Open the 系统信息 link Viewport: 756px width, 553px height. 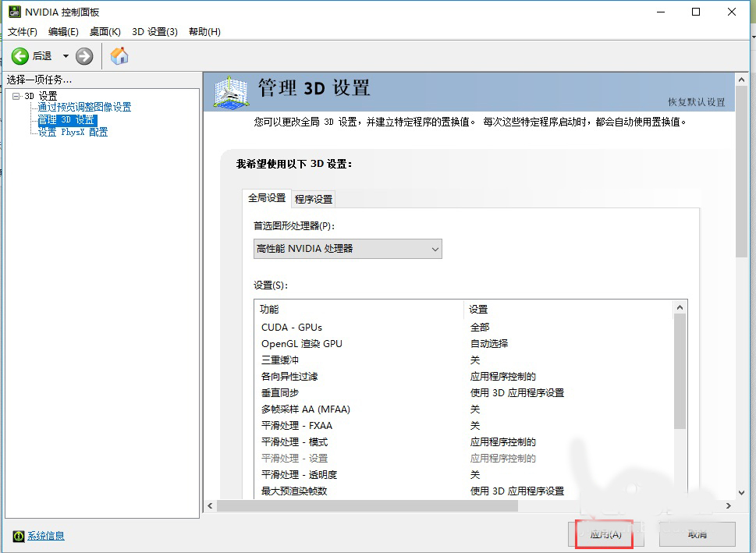(46, 536)
